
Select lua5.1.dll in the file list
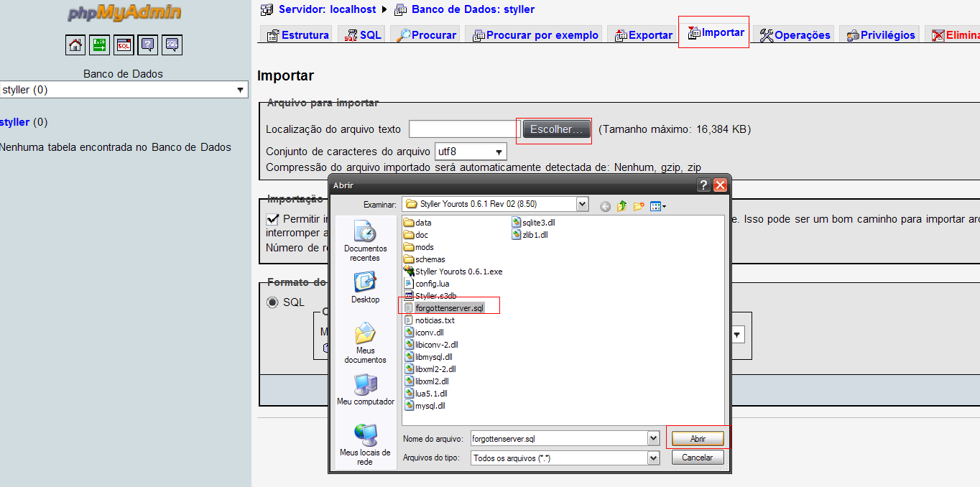pos(425,394)
